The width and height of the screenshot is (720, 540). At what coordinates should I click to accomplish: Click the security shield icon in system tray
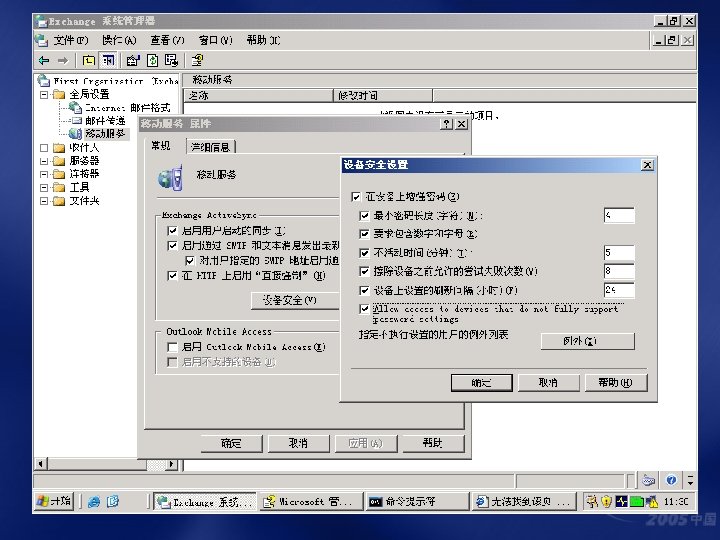pyautogui.click(x=607, y=501)
